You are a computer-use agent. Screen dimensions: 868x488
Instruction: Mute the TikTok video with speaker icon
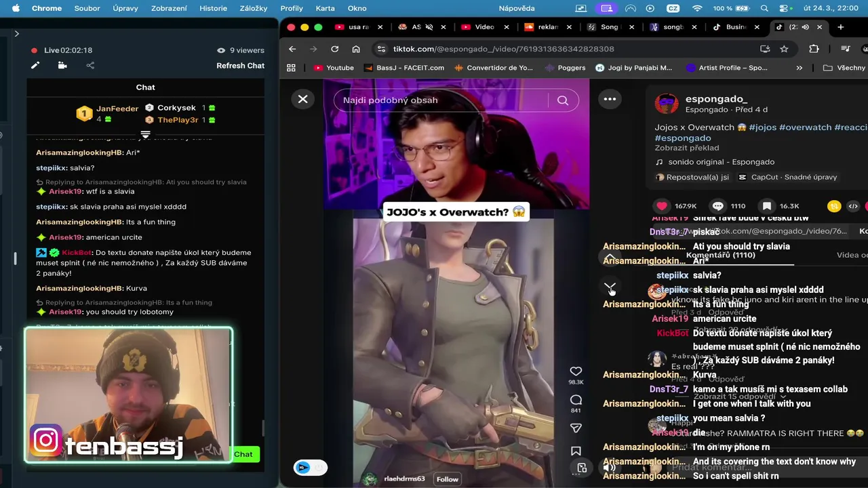click(609, 467)
